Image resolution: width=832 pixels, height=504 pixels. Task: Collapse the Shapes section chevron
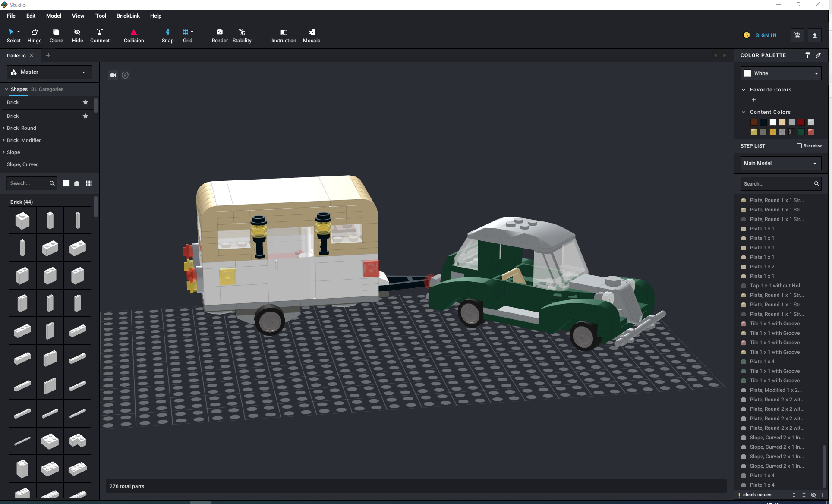click(6, 89)
